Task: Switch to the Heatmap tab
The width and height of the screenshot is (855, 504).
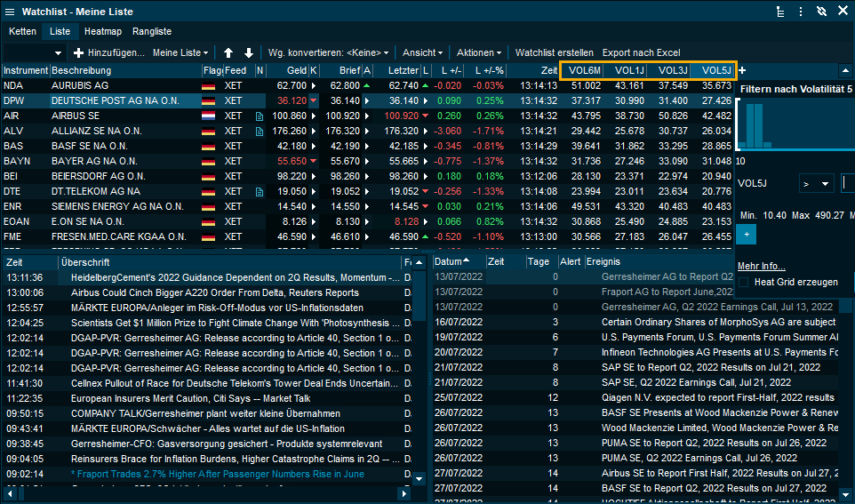Action: [102, 31]
